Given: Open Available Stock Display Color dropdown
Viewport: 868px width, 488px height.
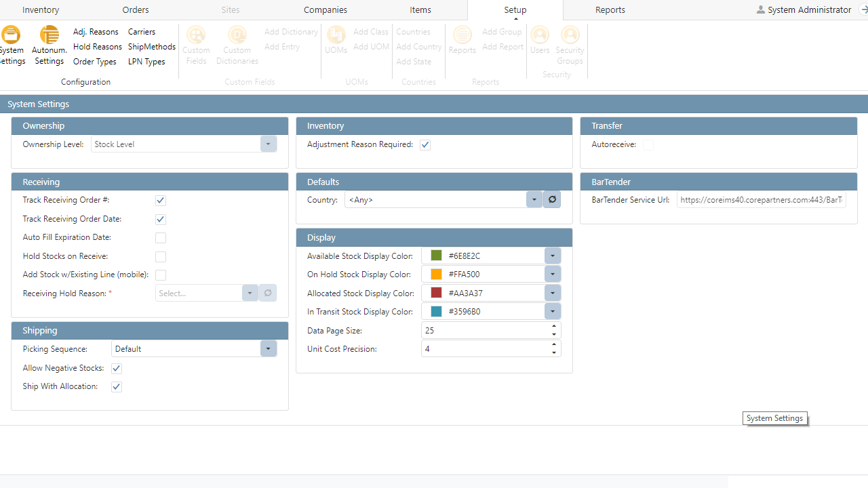Looking at the screenshot, I should (x=553, y=256).
